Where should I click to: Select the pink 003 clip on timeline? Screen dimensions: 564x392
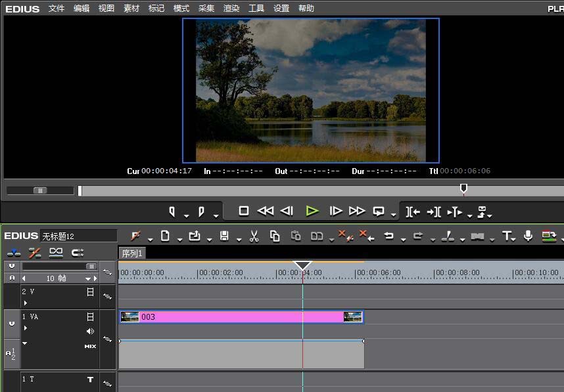tap(241, 317)
